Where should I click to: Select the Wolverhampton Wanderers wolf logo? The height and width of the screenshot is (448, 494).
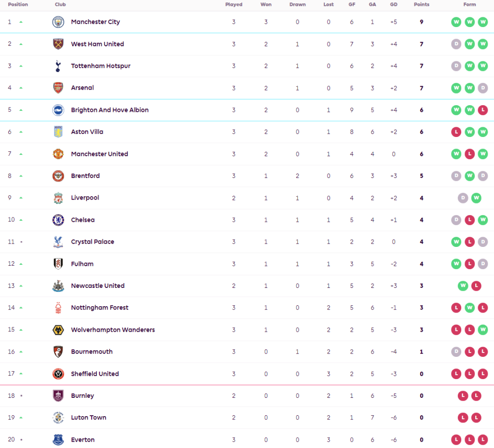tap(58, 330)
